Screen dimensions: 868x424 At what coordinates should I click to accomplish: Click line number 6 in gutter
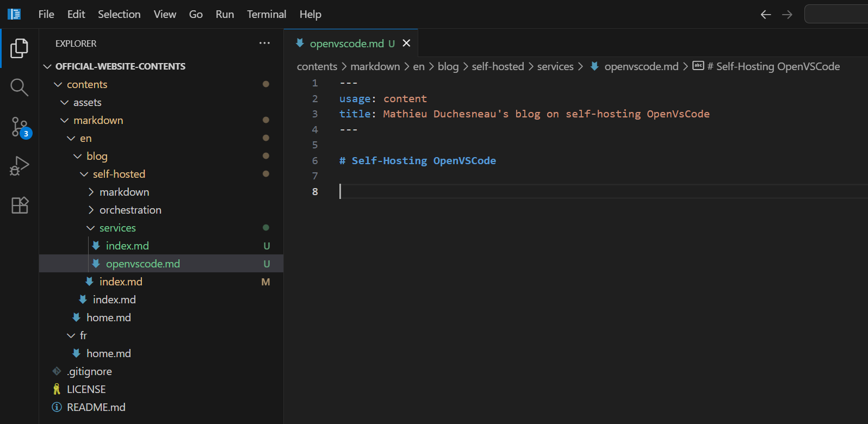point(314,160)
